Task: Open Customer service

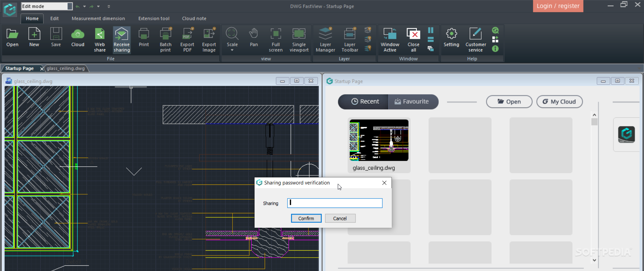Action: click(476, 40)
